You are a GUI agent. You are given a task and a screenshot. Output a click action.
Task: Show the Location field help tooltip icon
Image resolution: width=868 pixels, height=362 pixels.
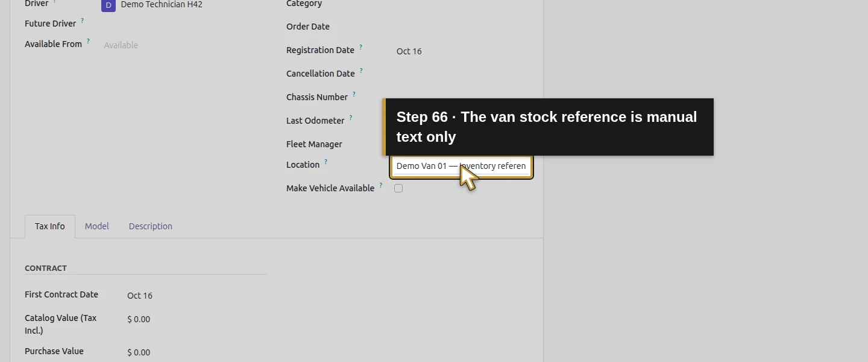tap(325, 162)
